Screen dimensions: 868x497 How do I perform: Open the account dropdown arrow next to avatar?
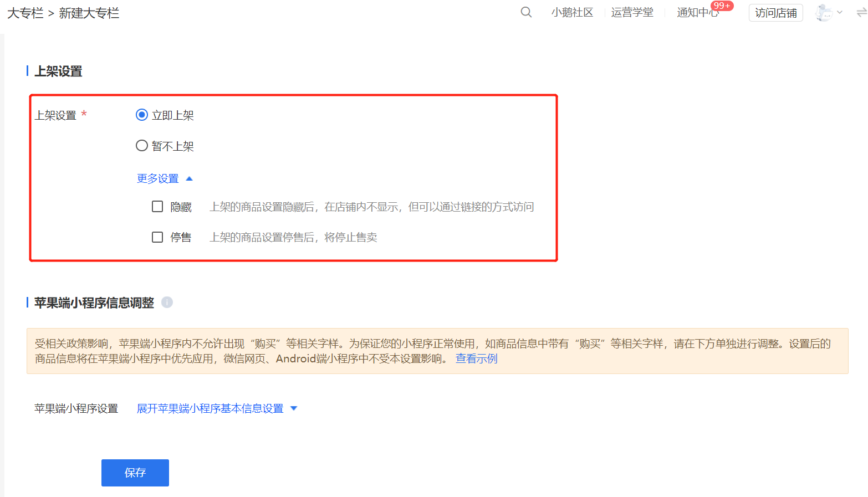coord(840,12)
